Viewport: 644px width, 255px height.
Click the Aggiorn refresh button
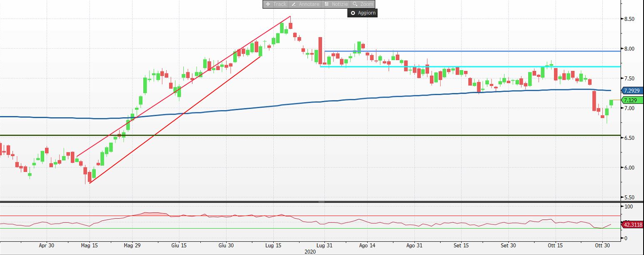pos(363,13)
